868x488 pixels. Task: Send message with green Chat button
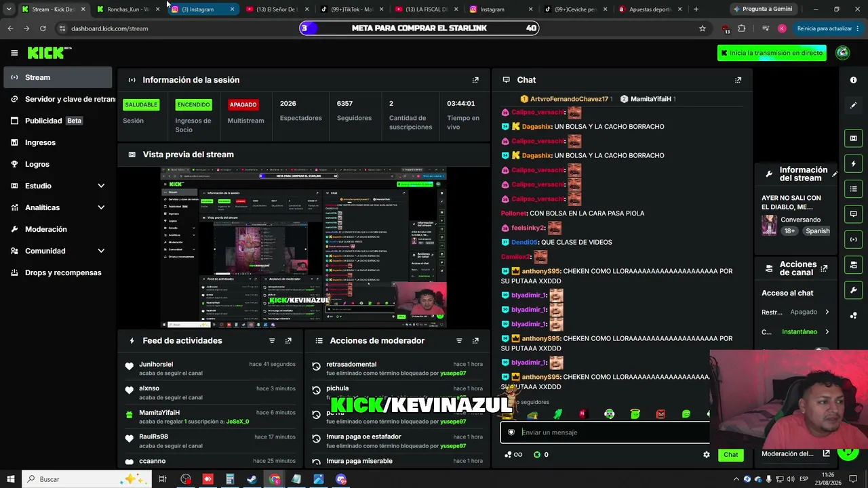(x=730, y=455)
